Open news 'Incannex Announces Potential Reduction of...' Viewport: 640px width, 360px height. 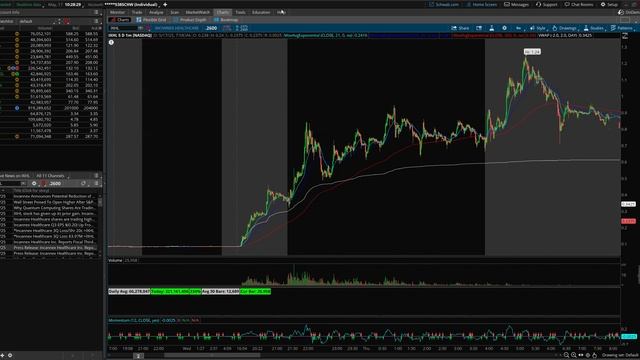click(54, 196)
